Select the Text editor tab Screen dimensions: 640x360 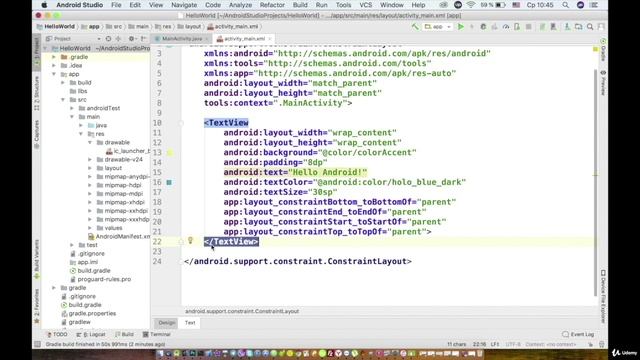(190, 323)
